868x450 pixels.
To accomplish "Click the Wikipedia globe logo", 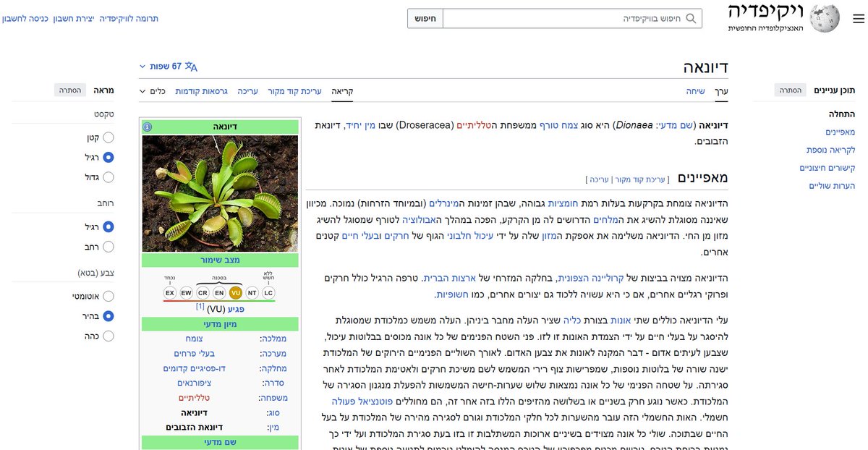I will click(825, 18).
